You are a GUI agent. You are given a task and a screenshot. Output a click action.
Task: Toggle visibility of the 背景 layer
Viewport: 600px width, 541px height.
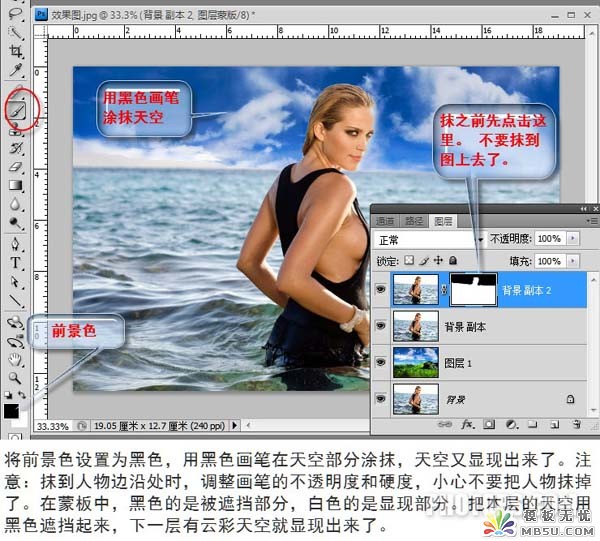click(x=381, y=399)
